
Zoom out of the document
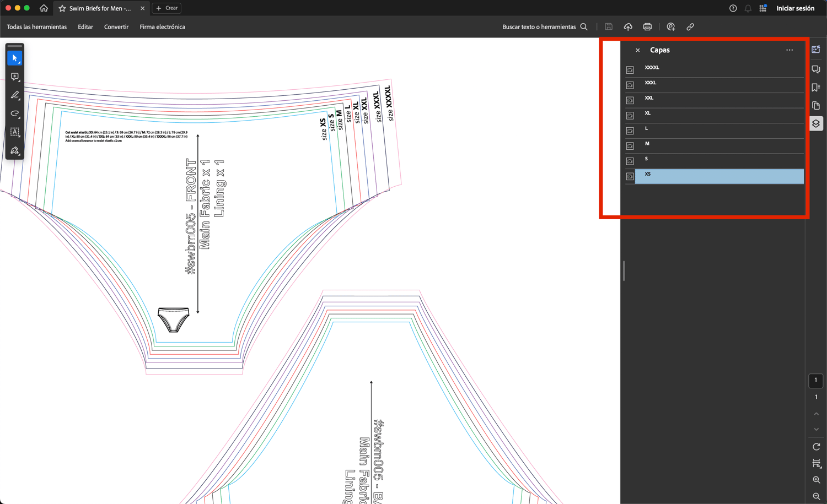tap(817, 496)
